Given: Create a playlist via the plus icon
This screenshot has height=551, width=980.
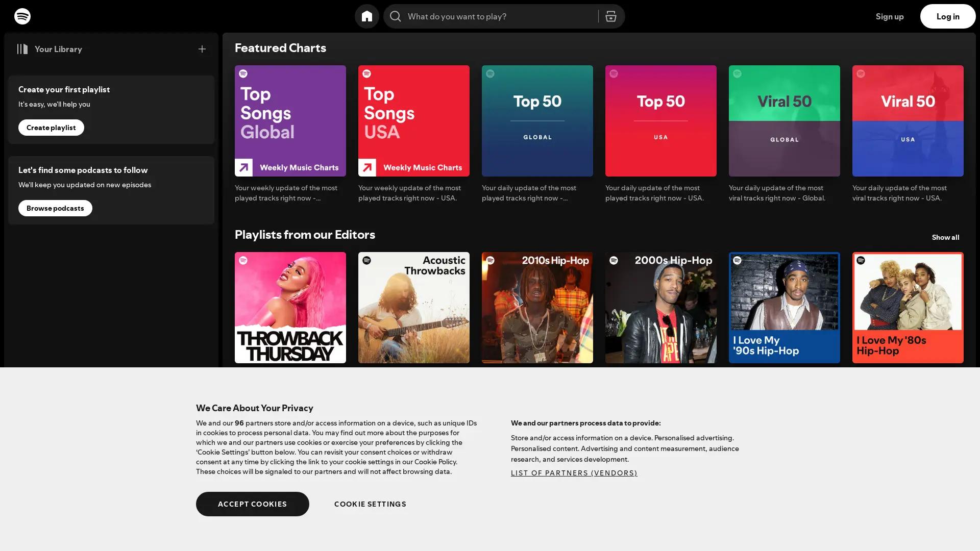Looking at the screenshot, I should coord(202,49).
